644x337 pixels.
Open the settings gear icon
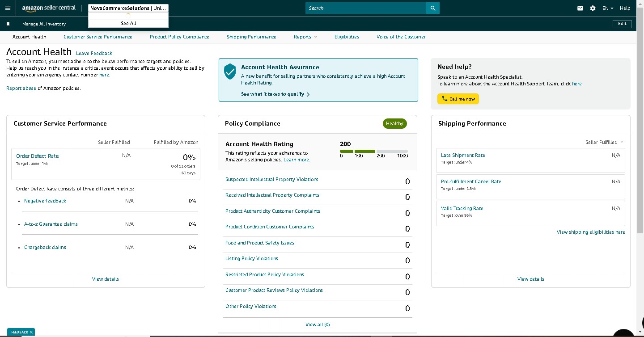(593, 8)
